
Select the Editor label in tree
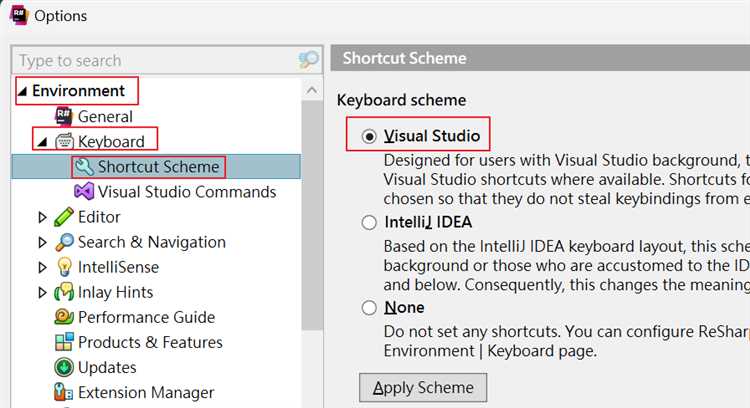click(x=99, y=217)
